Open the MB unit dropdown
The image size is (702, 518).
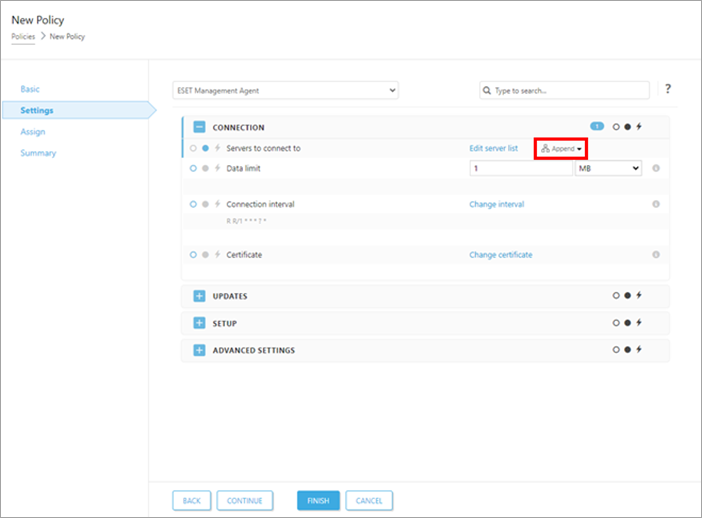pyautogui.click(x=608, y=168)
